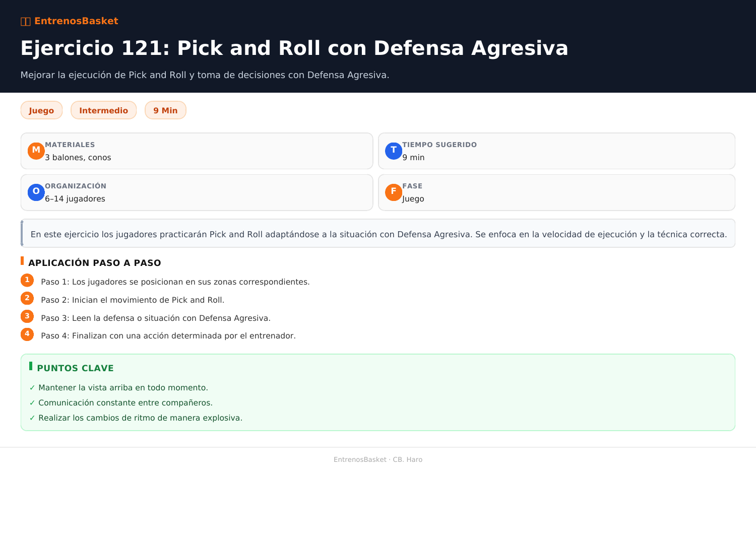Image resolution: width=756 pixels, height=548 pixels.
Task: Select the 9 Min duration badge
Action: coord(165,110)
